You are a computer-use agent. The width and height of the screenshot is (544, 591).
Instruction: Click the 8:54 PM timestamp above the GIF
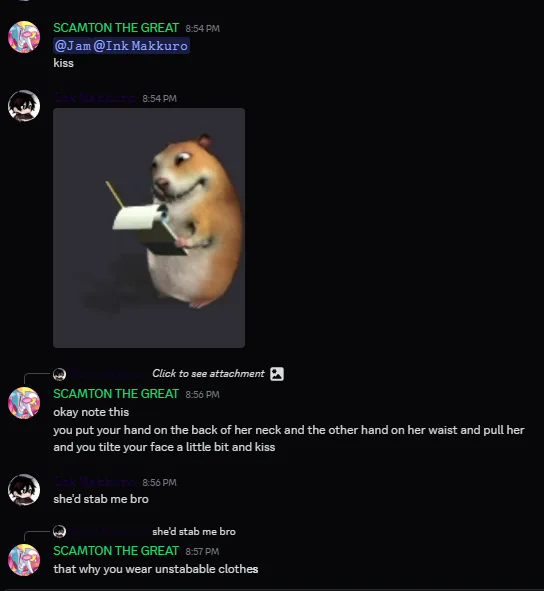click(x=159, y=99)
